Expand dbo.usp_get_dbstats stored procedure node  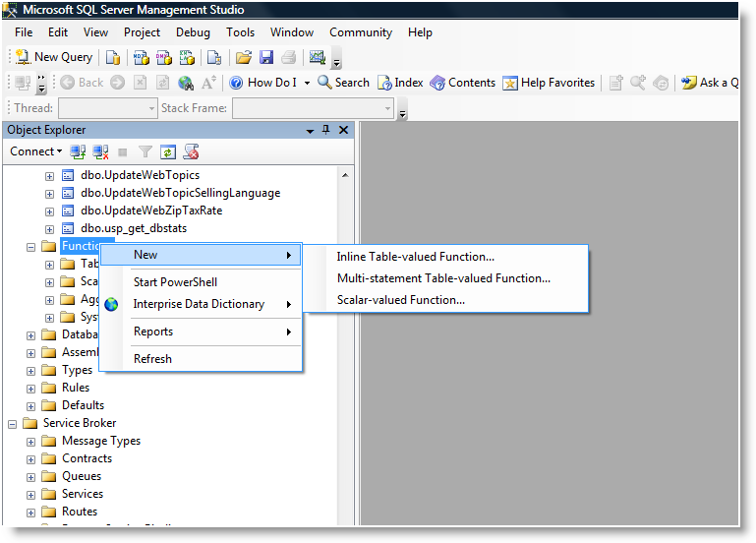pos(49,228)
